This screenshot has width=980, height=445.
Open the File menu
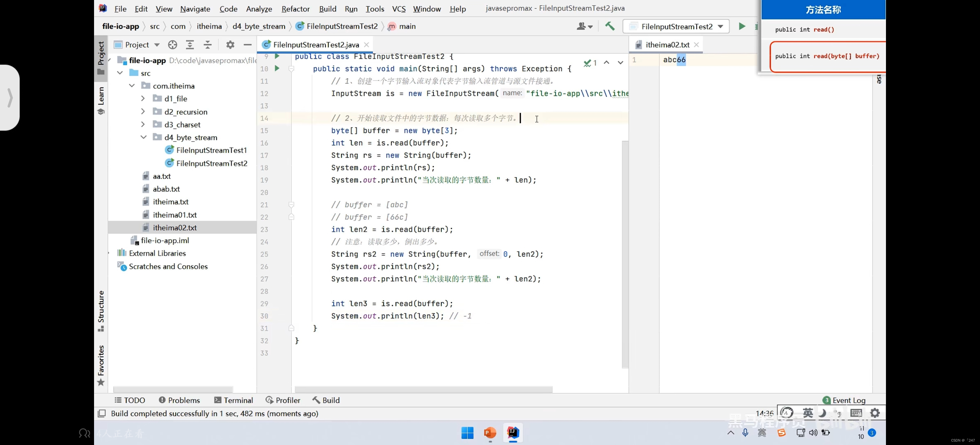[120, 9]
